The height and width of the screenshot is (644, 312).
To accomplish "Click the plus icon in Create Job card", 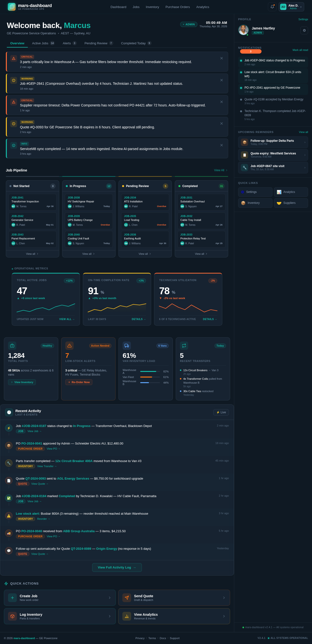I will pos(12,598).
